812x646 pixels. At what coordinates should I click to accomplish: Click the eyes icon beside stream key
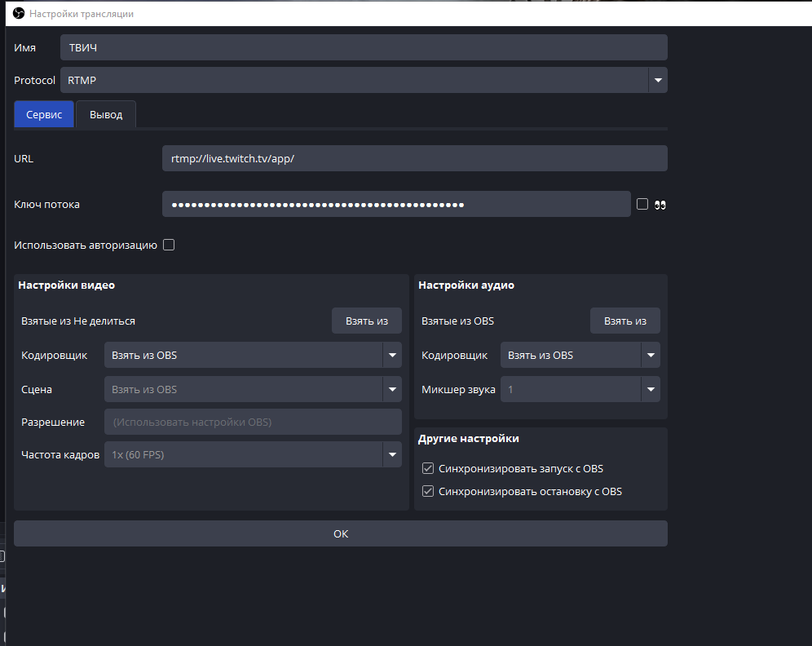pyautogui.click(x=660, y=205)
